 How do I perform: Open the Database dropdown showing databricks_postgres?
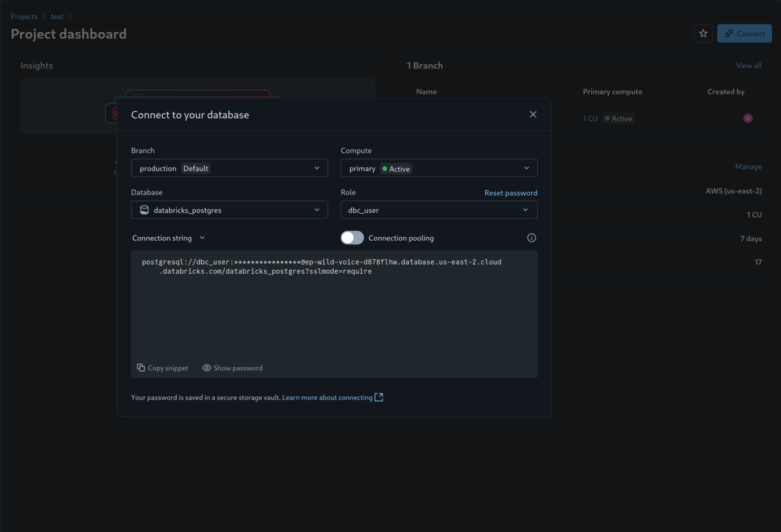pyautogui.click(x=229, y=210)
